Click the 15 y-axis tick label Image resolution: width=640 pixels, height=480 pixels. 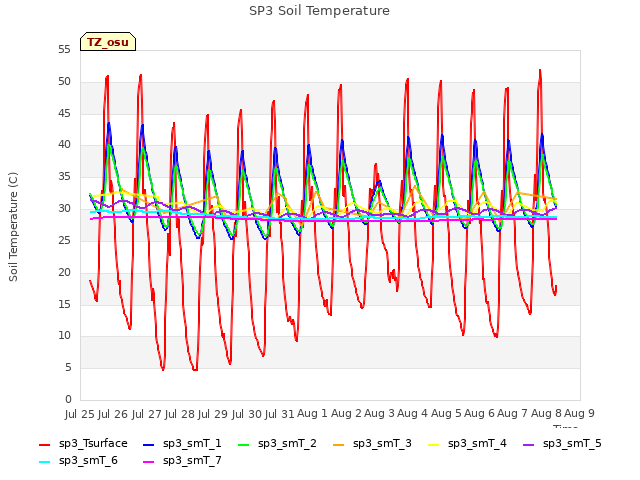point(64,304)
